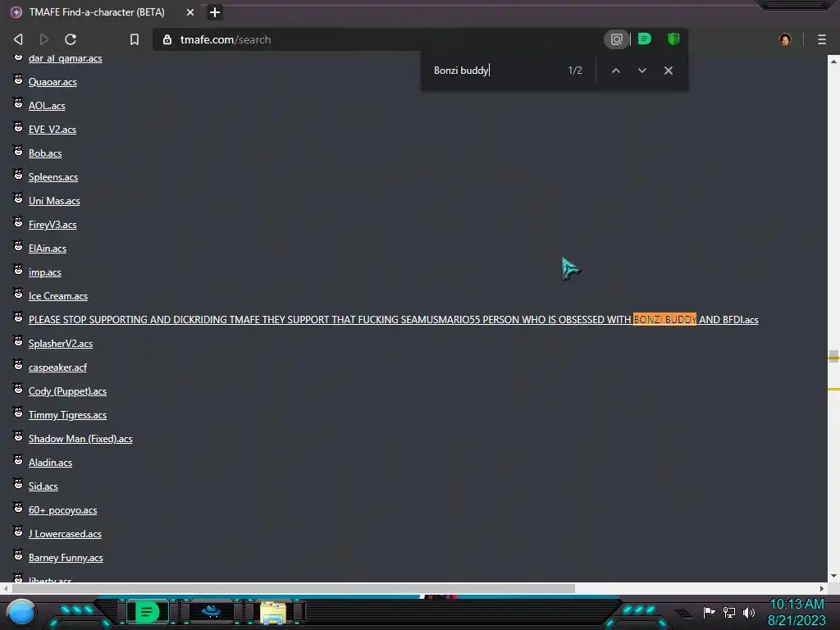
Task: Open the browser hamburger menu
Action: (x=821, y=39)
